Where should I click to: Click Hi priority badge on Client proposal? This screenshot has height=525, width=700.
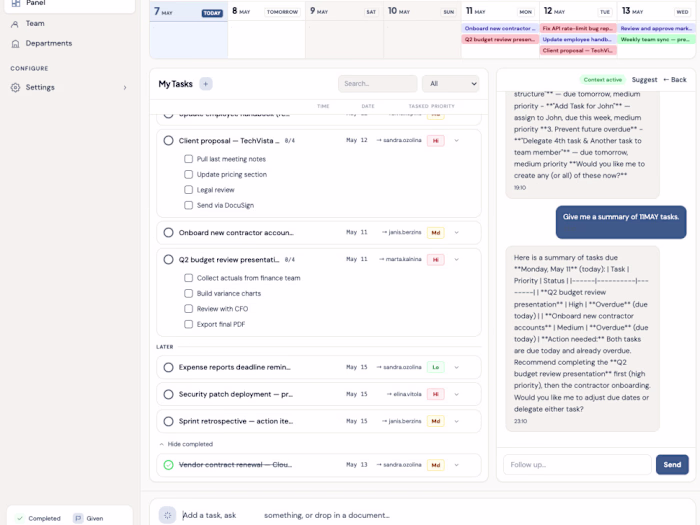point(435,141)
